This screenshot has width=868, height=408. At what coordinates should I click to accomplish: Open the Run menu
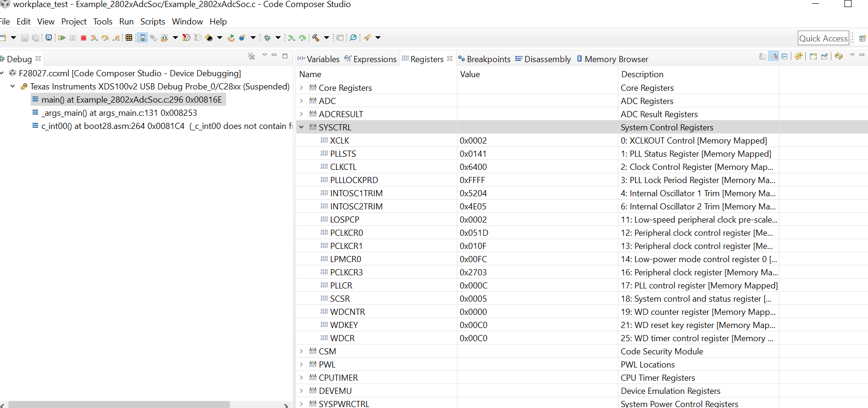tap(127, 22)
